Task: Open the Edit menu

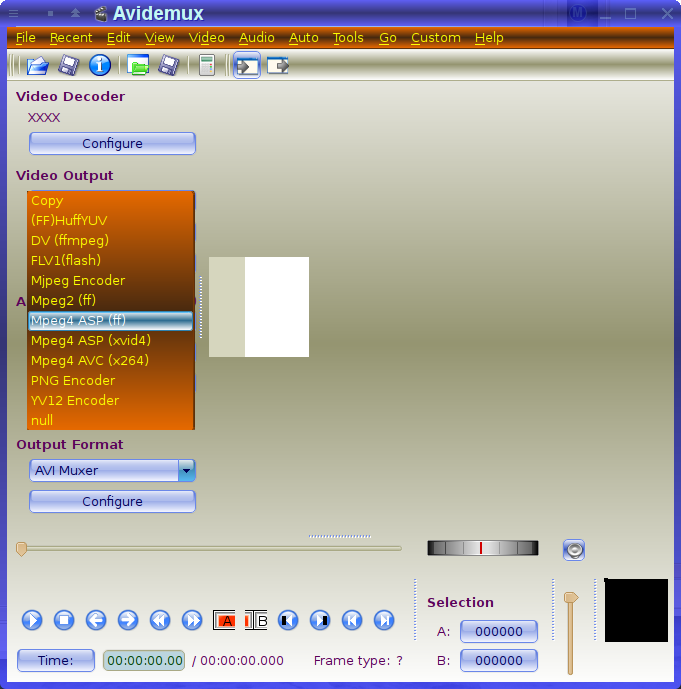Action: click(119, 38)
